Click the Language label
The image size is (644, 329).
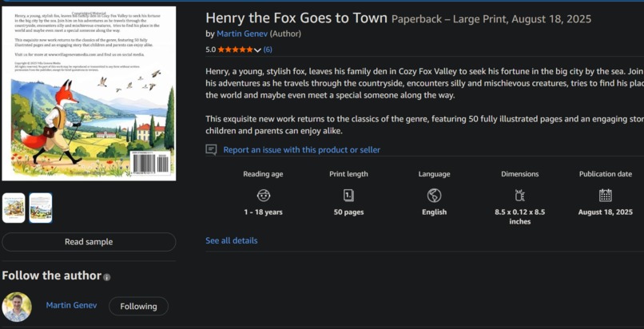click(434, 174)
